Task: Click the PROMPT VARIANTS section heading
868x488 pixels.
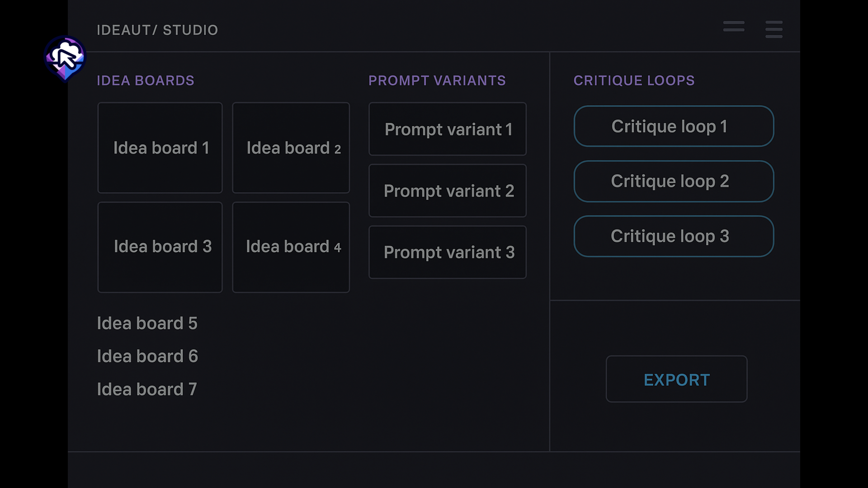Action: tap(437, 80)
